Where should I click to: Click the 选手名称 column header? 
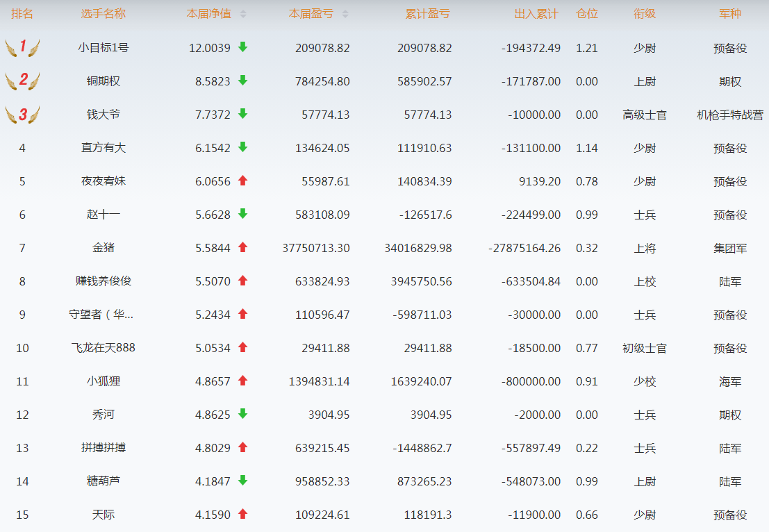(x=104, y=15)
